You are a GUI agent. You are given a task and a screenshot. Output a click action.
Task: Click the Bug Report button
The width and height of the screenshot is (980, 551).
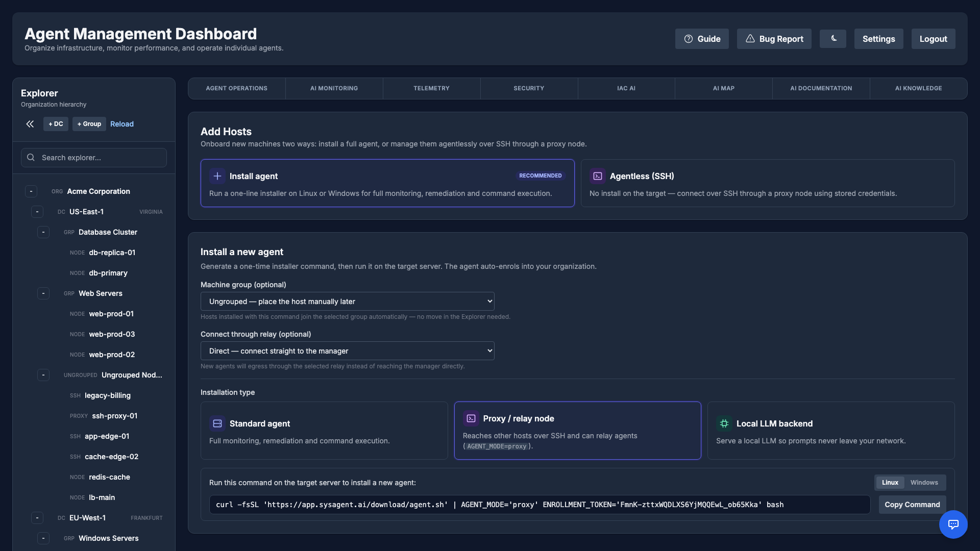pyautogui.click(x=774, y=39)
